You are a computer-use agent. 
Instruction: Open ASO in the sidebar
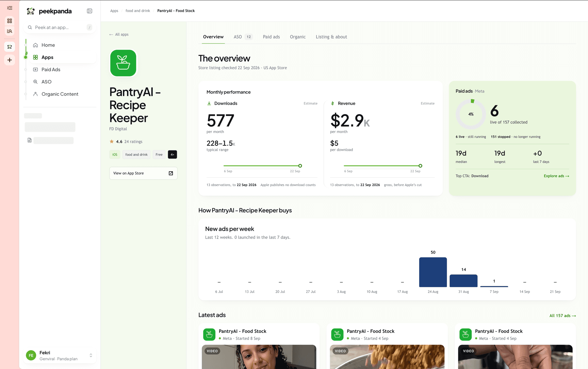(46, 82)
